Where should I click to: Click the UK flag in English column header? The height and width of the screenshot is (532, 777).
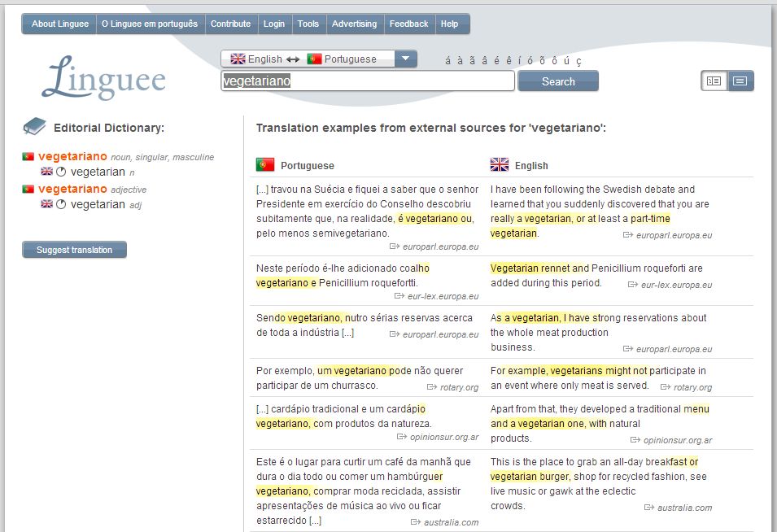[x=500, y=165]
